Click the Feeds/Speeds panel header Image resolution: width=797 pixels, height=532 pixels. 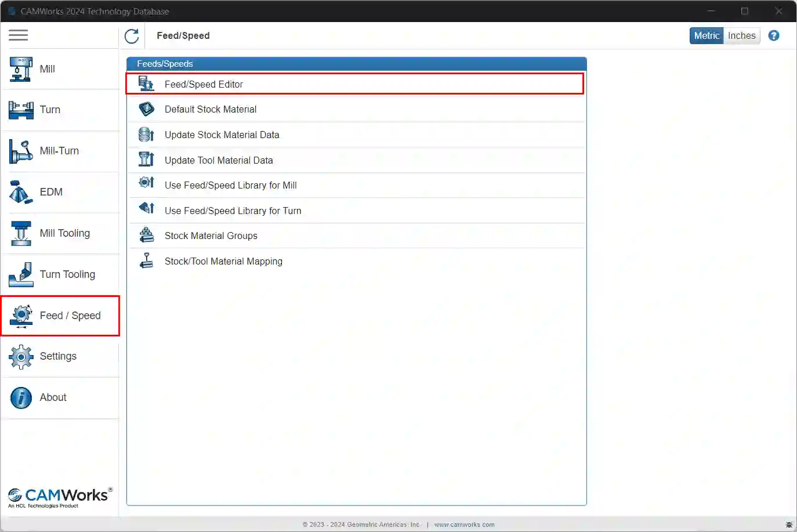357,64
